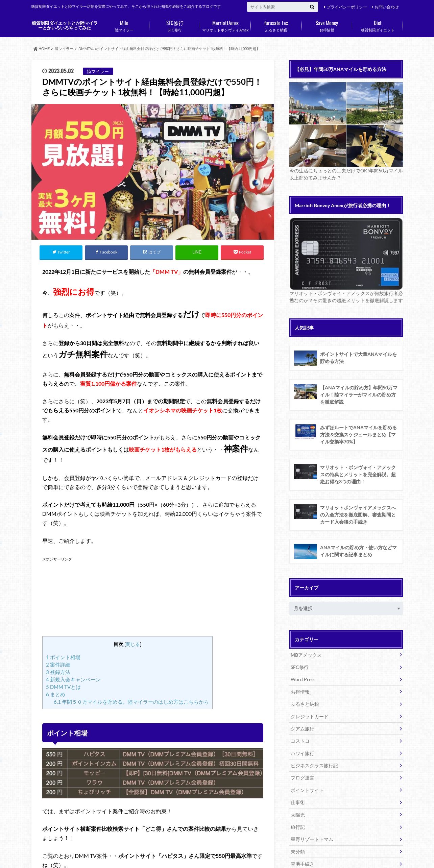Click the site search input field

click(x=278, y=7)
